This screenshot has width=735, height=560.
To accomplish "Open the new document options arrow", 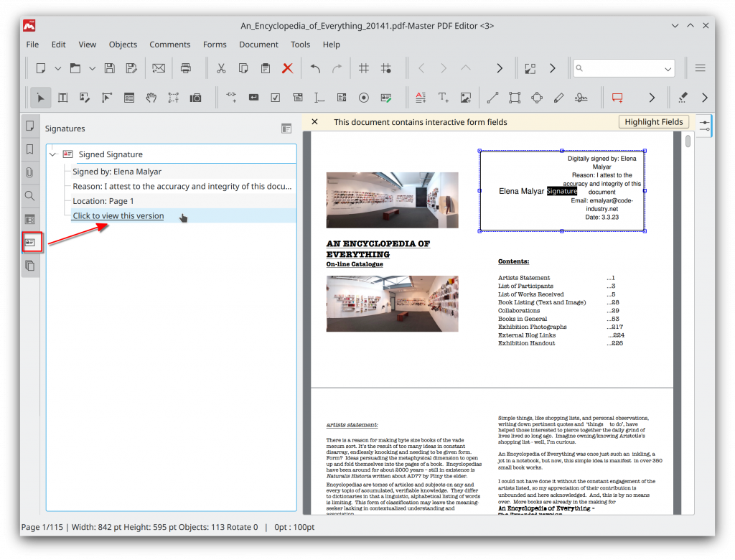I will 57,68.
